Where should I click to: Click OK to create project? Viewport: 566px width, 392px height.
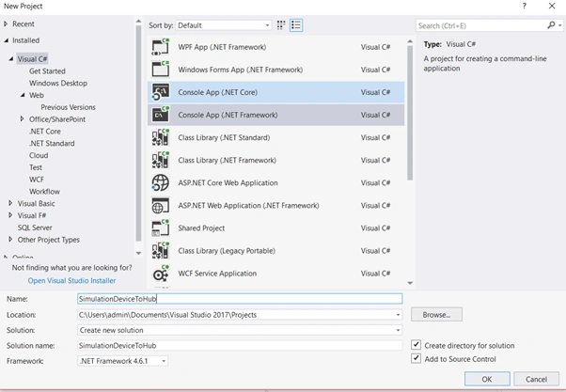click(487, 379)
